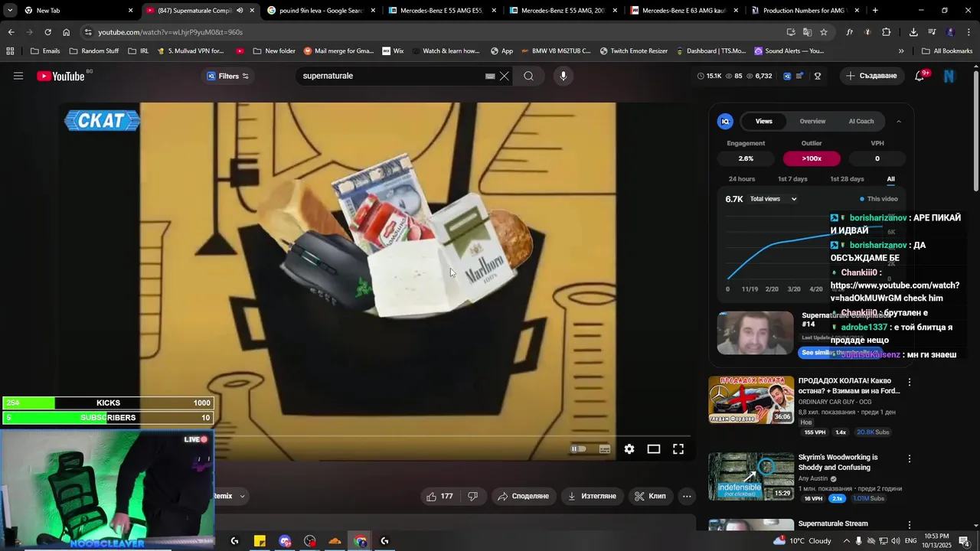Image resolution: width=980 pixels, height=551 pixels.
Task: Open Twitch Emote Resizer bookmark
Action: (x=633, y=51)
